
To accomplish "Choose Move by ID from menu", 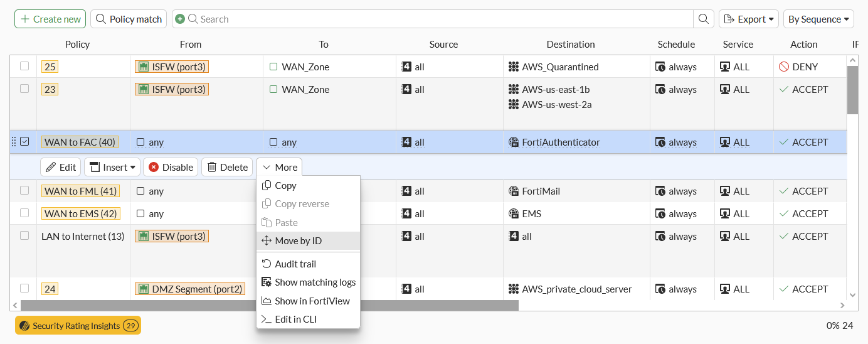I will coord(298,241).
